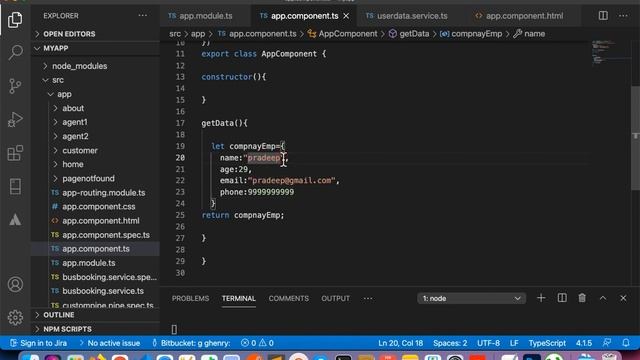640x360 pixels.
Task: Open the activity bar view below Extensions
Action: pos(15,187)
